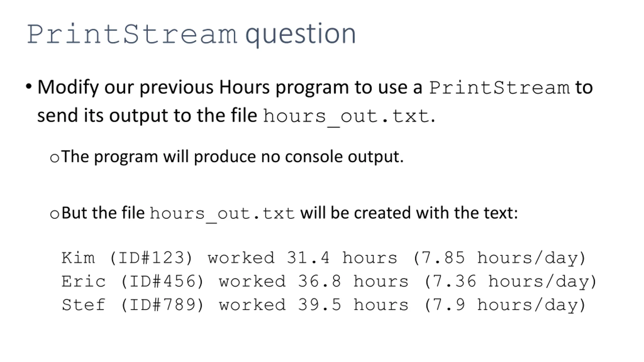Screen dimensions: 644x362
Task: Select the hollow bullet before The program
Action: pos(55,158)
